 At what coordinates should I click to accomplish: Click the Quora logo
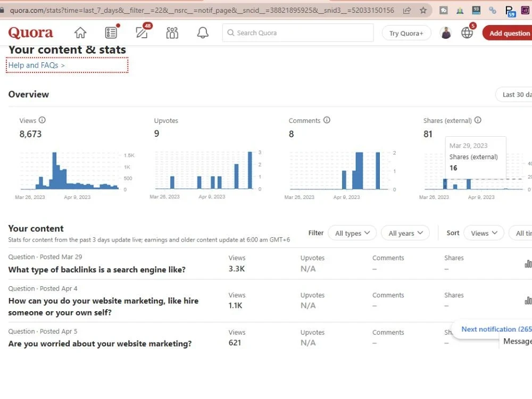coord(30,33)
